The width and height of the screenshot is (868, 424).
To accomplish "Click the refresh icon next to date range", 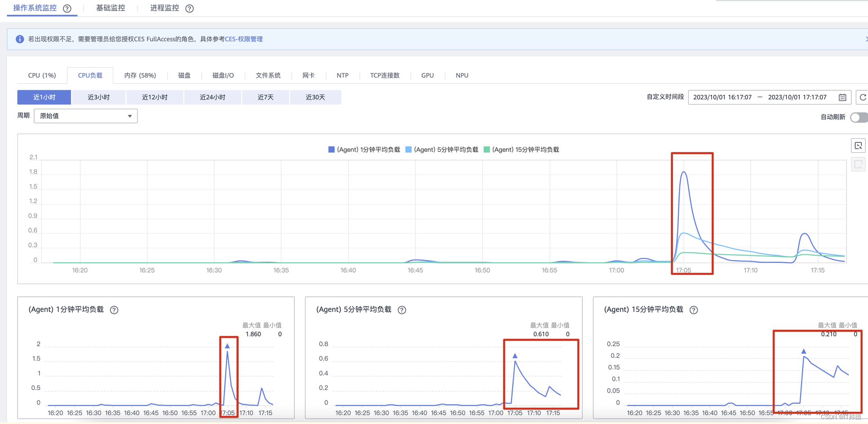I will [863, 97].
